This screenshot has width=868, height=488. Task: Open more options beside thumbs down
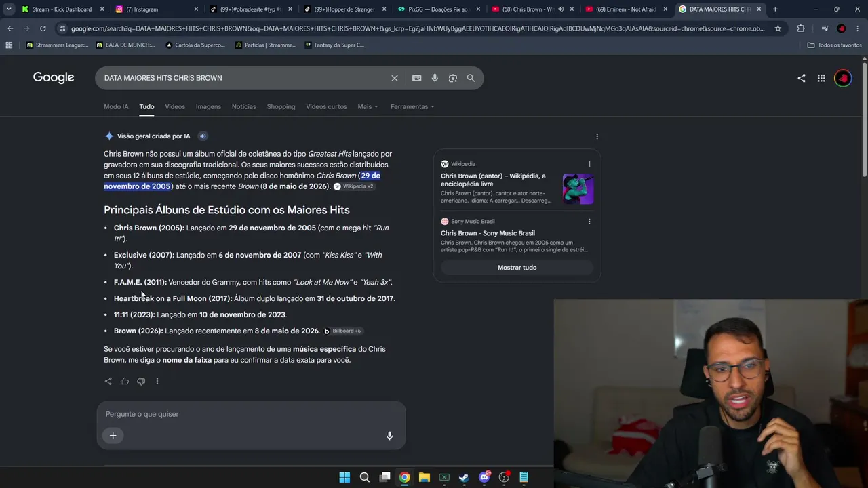[x=157, y=381]
